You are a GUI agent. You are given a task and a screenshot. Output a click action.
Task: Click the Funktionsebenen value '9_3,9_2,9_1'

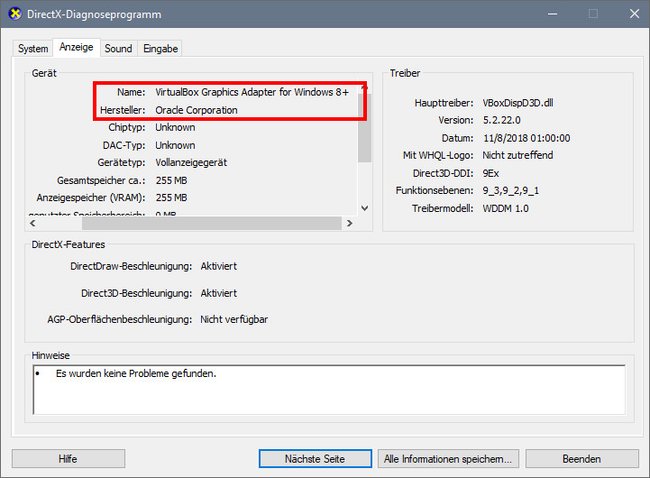coord(511,191)
